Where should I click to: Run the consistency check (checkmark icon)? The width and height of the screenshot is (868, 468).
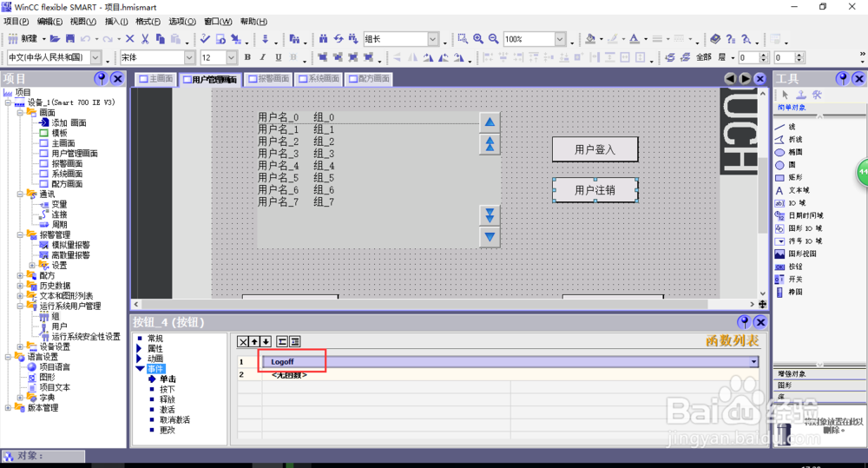(x=205, y=39)
